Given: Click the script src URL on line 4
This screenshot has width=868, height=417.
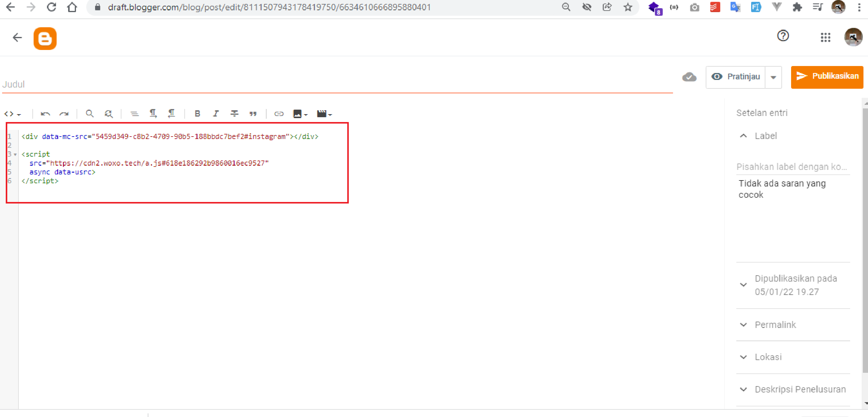Looking at the screenshot, I should 159,163.
